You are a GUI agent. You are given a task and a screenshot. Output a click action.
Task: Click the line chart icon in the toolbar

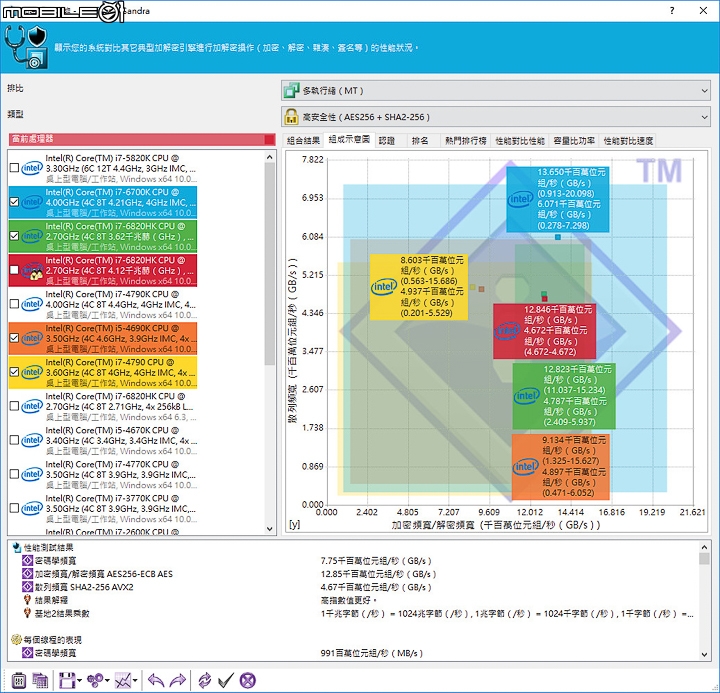123,680
